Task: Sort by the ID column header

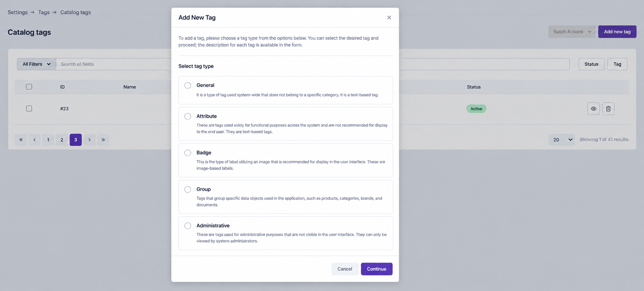Action: (x=62, y=87)
